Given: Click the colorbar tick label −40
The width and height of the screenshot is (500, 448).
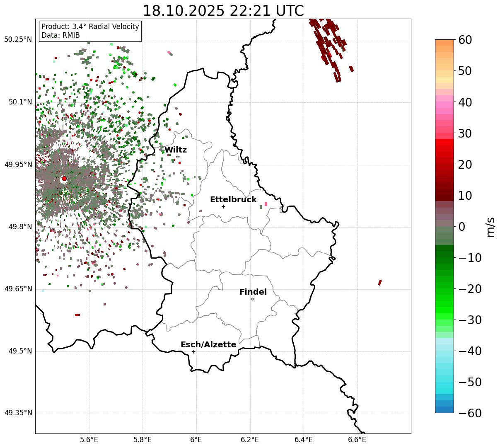Looking at the screenshot, I should pyautogui.click(x=470, y=351).
